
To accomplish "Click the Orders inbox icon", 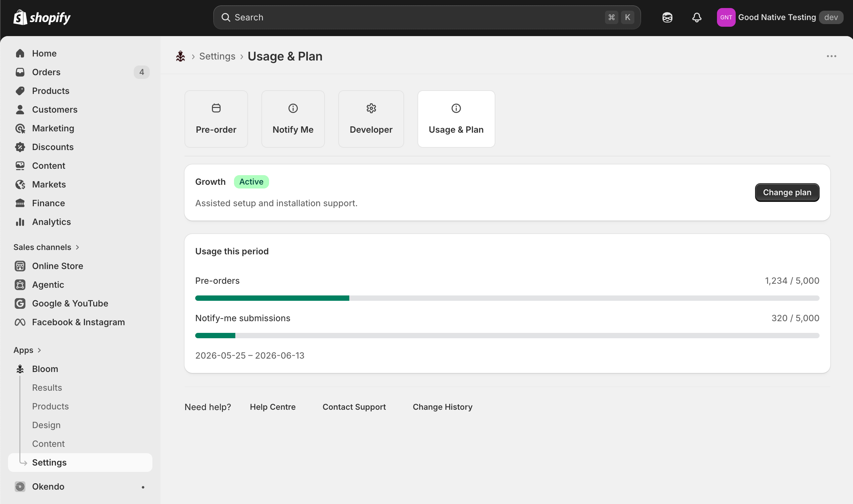I will tap(20, 72).
